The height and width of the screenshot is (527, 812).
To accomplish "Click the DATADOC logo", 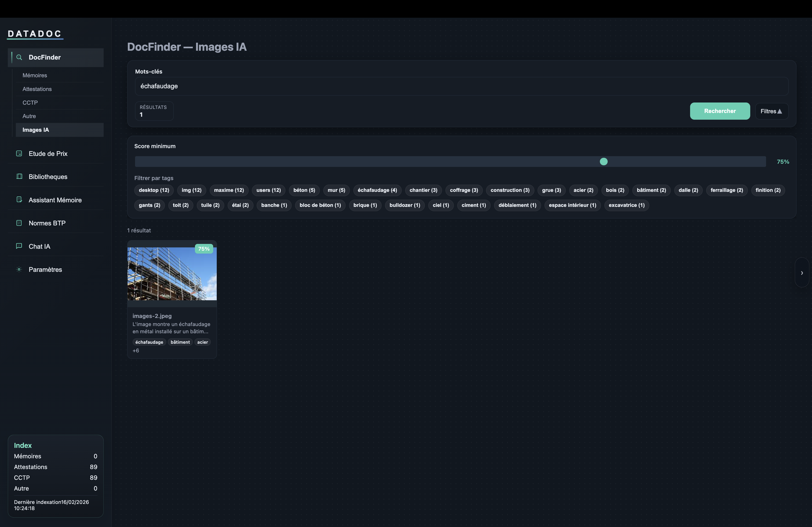I will (x=35, y=34).
